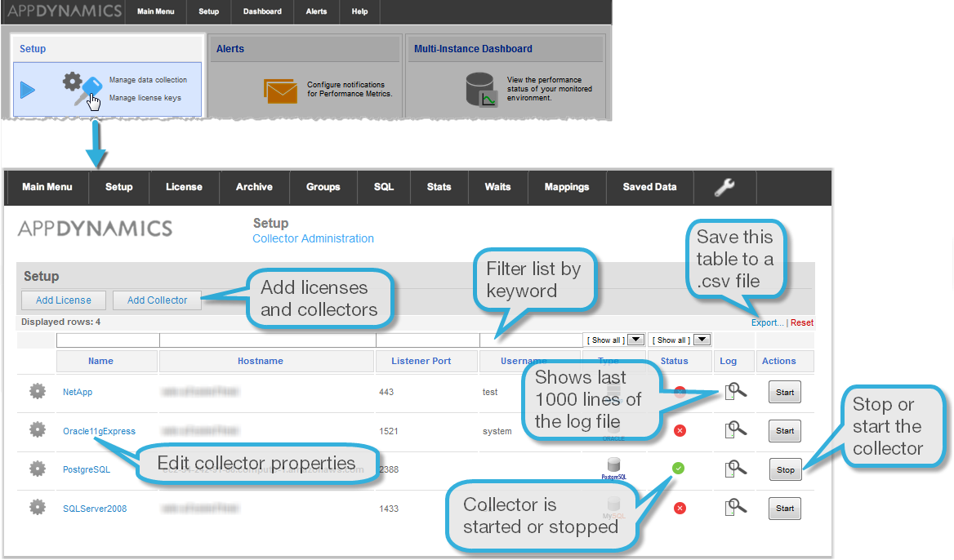The width and height of the screenshot is (954, 560).
Task: Select the Saved Data navigation item
Action: (x=650, y=187)
